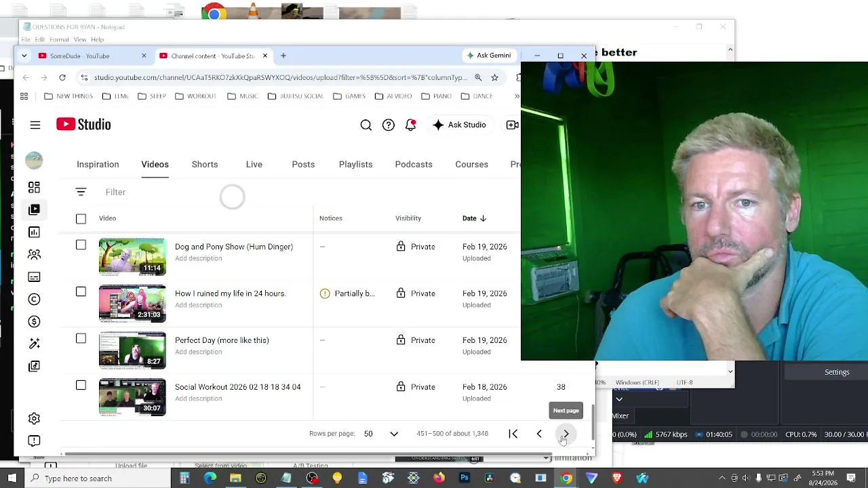Open a new Chrome tab
Viewport: 868px width, 488px height.
(x=283, y=56)
